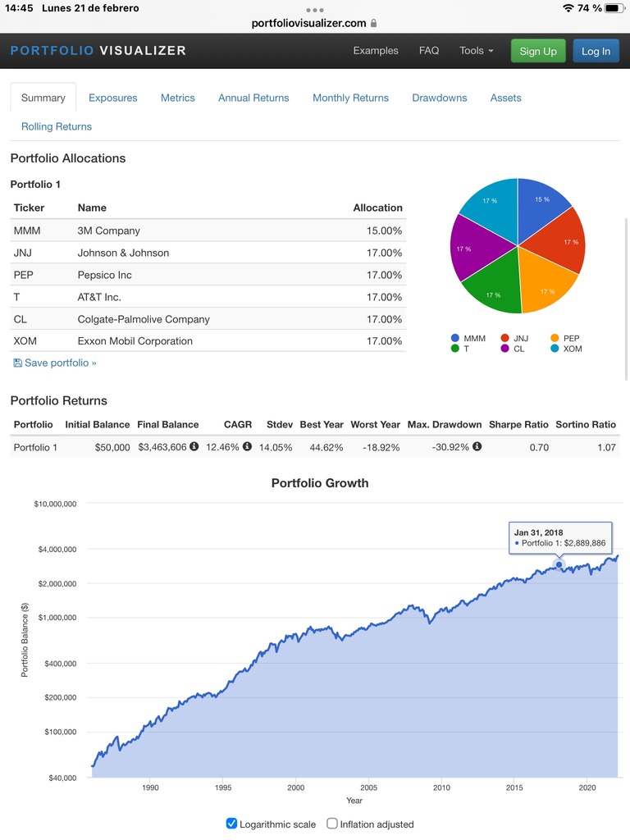Open the Monthly Returns tab
The width and height of the screenshot is (630, 840).
point(351,98)
